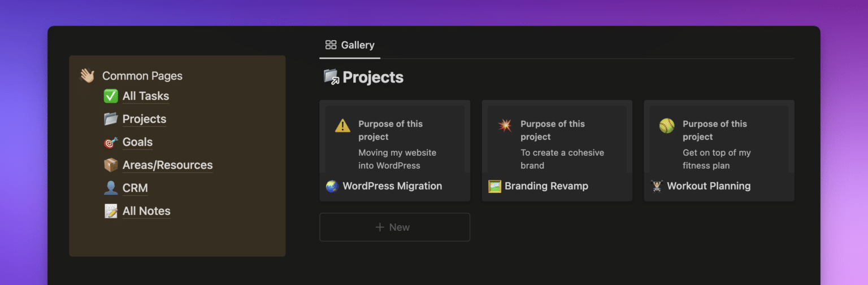
Task: Click the globe icon on WordPress Migration card
Action: pyautogui.click(x=332, y=186)
